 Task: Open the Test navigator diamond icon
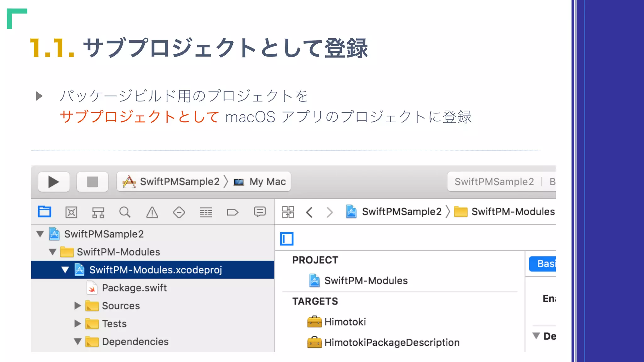pos(179,212)
